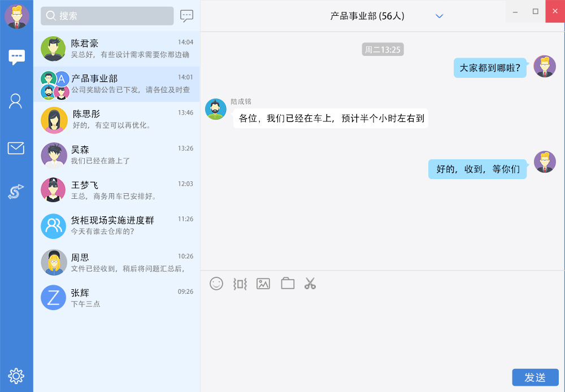The width and height of the screenshot is (565, 392).
Task: Click the 周二13:25 timestamp label
Action: tap(383, 49)
